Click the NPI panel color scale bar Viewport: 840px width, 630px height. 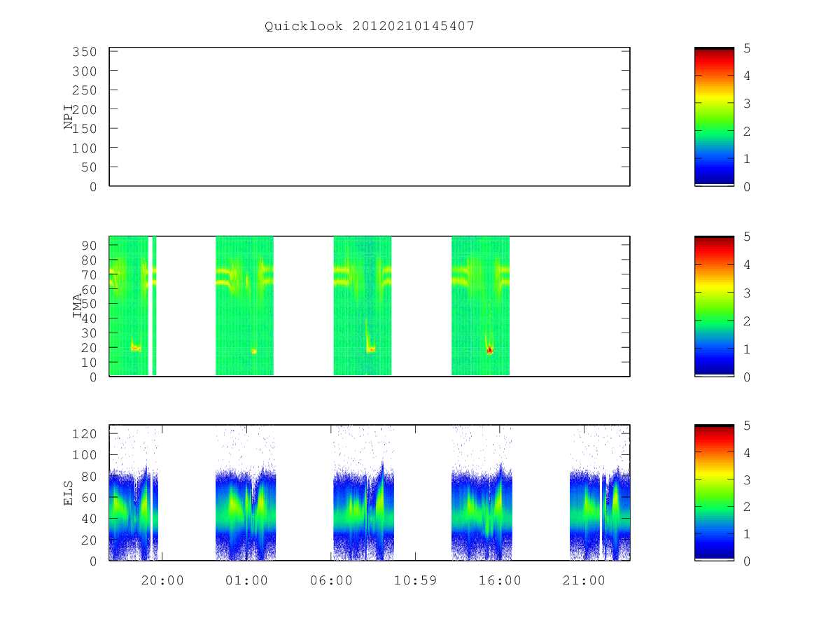714,117
